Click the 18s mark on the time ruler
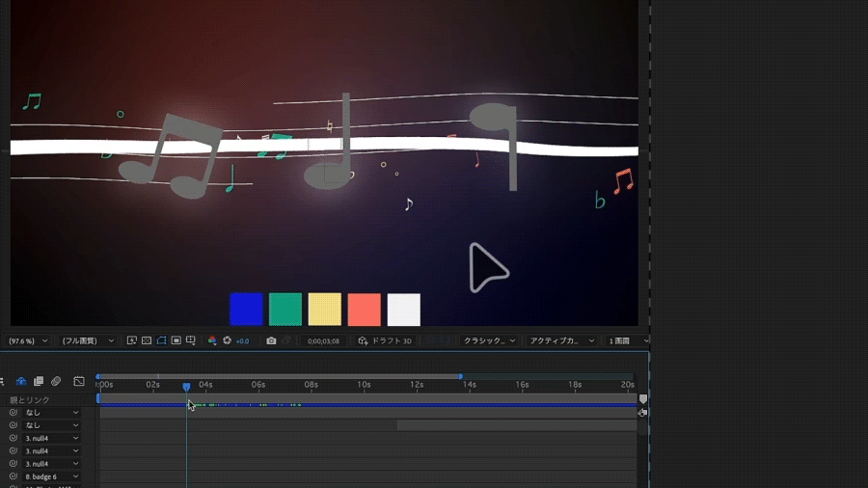Image resolution: width=868 pixels, height=488 pixels. pos(575,385)
